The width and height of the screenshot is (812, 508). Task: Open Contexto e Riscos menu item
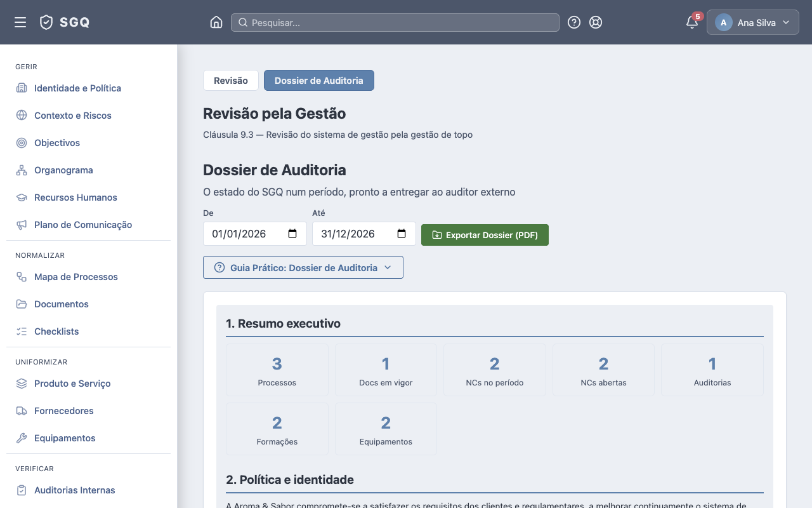coord(89,116)
